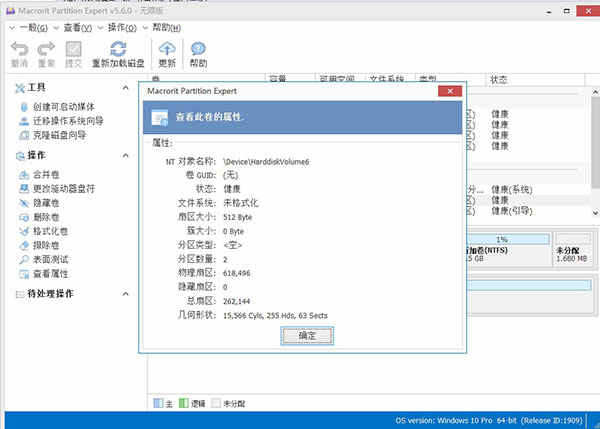Click the Update toolbar icon
The height and width of the screenshot is (429, 600).
(x=167, y=49)
